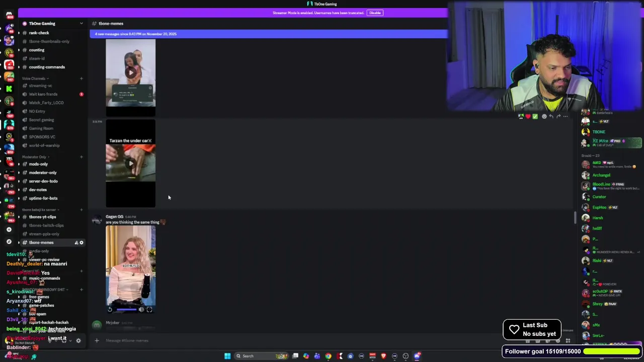
Task: Add a server with plus icon
Action: [9, 229]
